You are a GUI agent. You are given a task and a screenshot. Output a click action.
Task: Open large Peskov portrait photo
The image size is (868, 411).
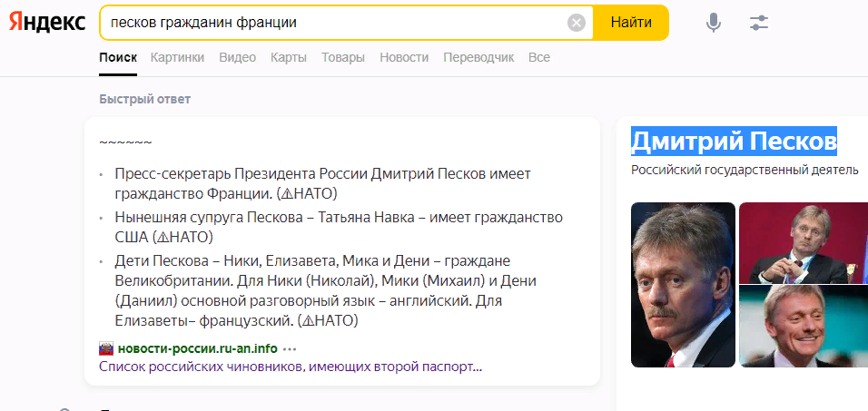click(683, 285)
